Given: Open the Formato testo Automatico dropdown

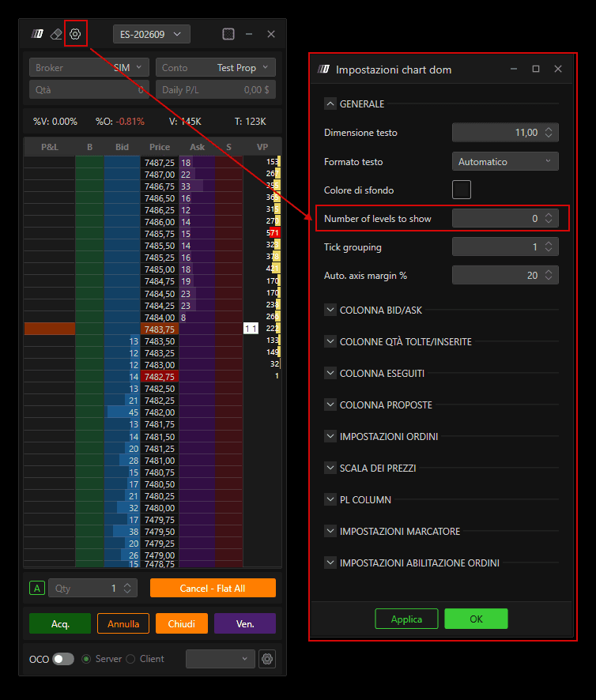Looking at the screenshot, I should [505, 162].
